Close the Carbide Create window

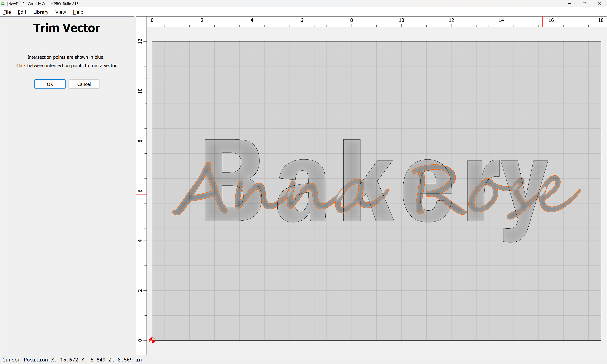599,3
